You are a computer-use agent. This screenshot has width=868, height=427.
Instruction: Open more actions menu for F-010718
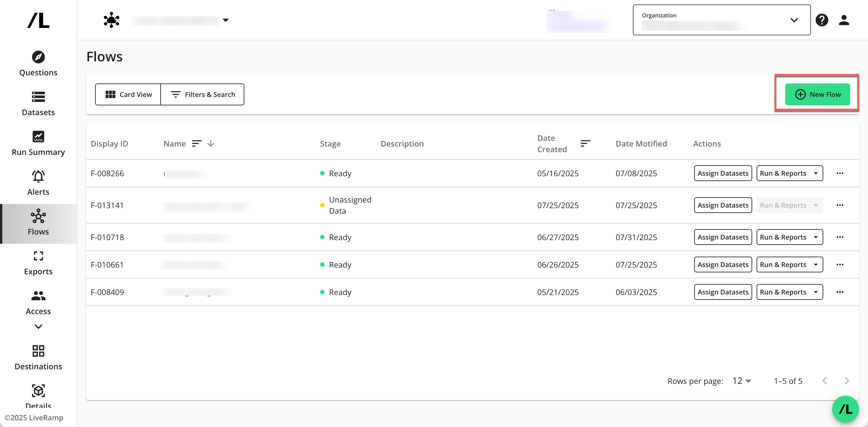pyautogui.click(x=840, y=237)
